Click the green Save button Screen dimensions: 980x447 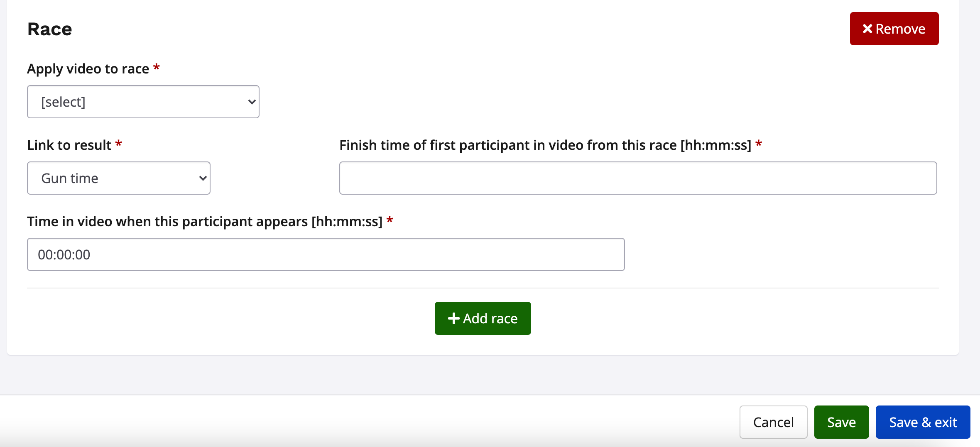841,422
